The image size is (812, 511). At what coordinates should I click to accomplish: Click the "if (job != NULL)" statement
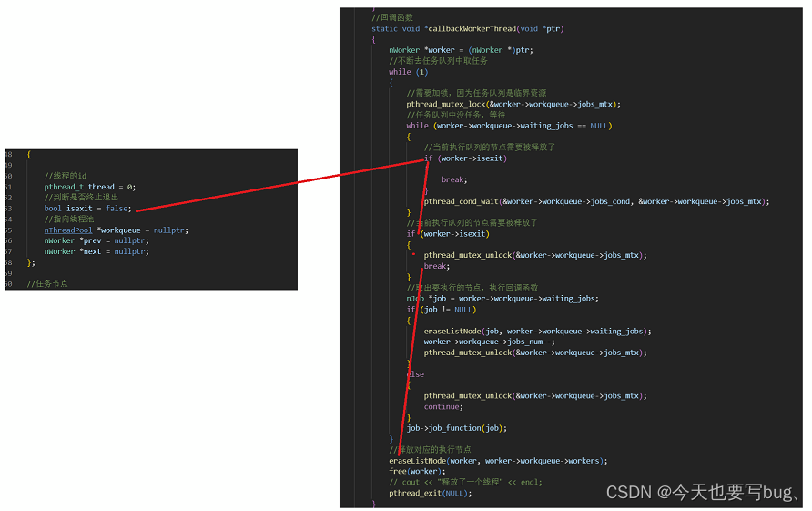pos(442,310)
